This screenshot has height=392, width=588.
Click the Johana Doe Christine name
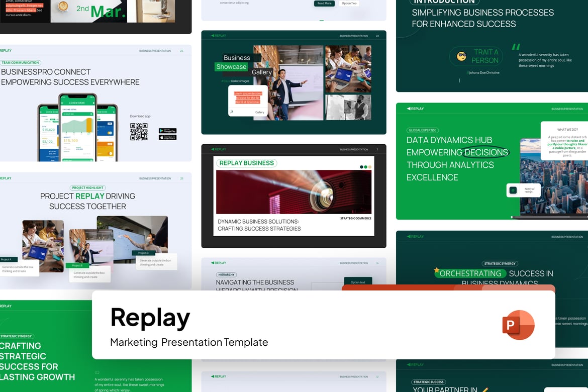[483, 73]
